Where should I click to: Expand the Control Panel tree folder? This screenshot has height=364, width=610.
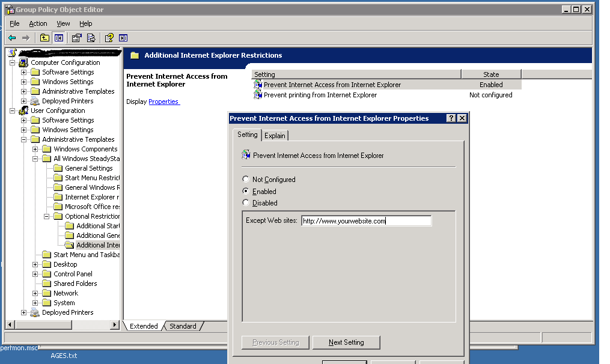click(35, 274)
